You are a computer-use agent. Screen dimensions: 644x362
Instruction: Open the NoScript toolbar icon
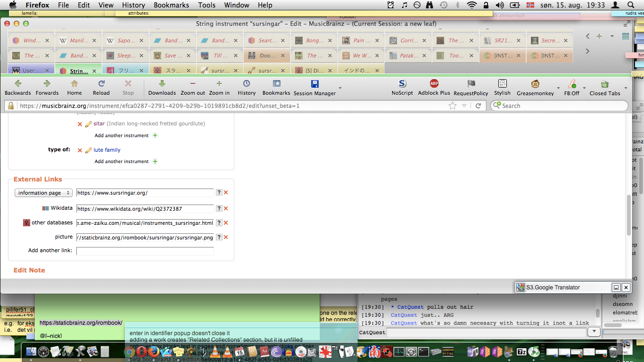pyautogui.click(x=402, y=84)
